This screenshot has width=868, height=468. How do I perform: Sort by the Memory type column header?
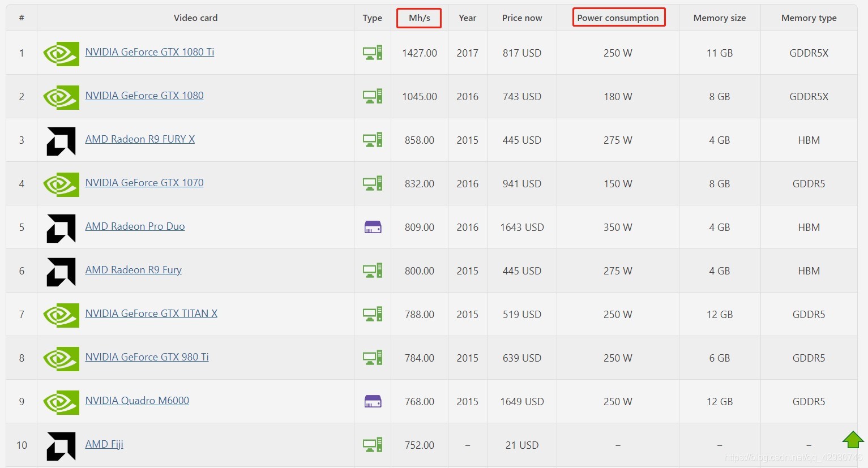(809, 18)
